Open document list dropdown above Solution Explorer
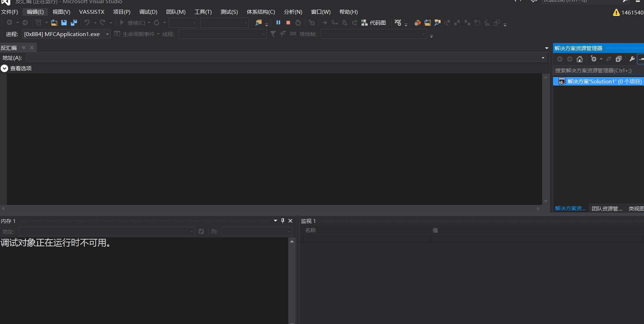 (x=547, y=48)
